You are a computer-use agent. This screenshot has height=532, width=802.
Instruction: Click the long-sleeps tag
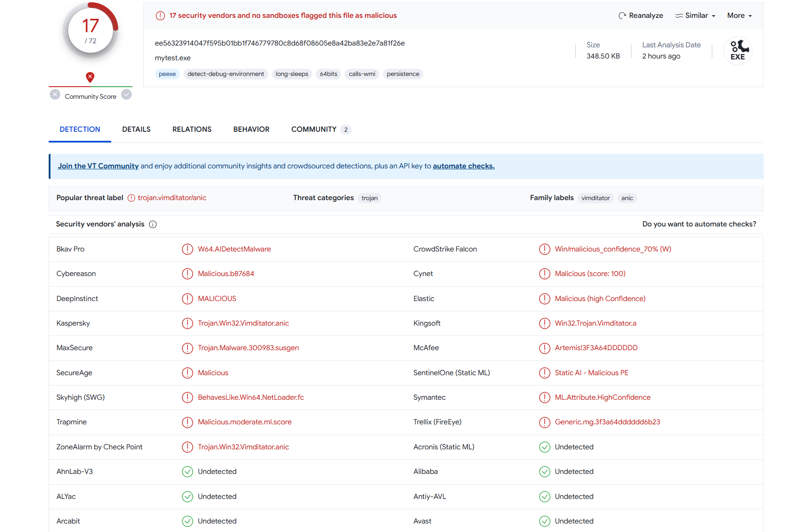[x=292, y=74]
